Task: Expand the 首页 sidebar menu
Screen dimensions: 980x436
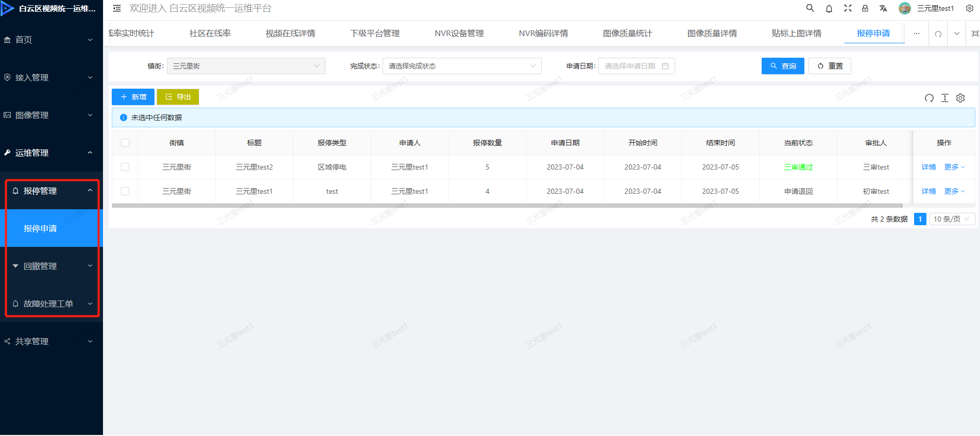Action: click(x=51, y=40)
